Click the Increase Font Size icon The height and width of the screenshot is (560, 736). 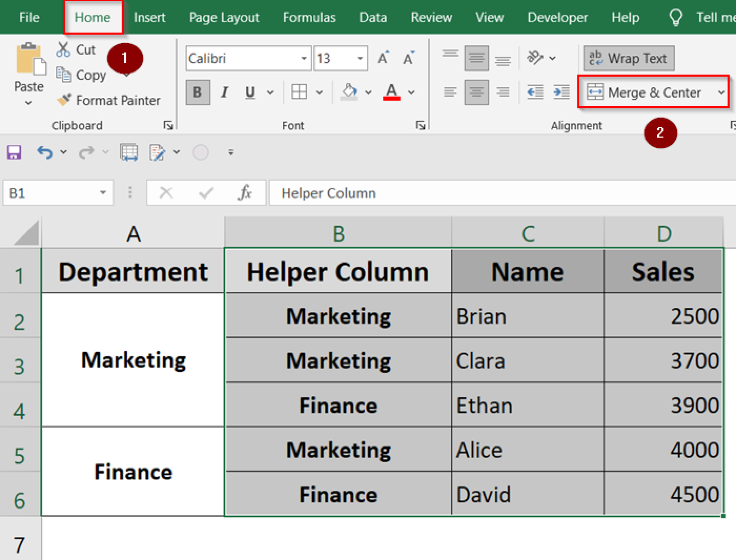pos(383,58)
